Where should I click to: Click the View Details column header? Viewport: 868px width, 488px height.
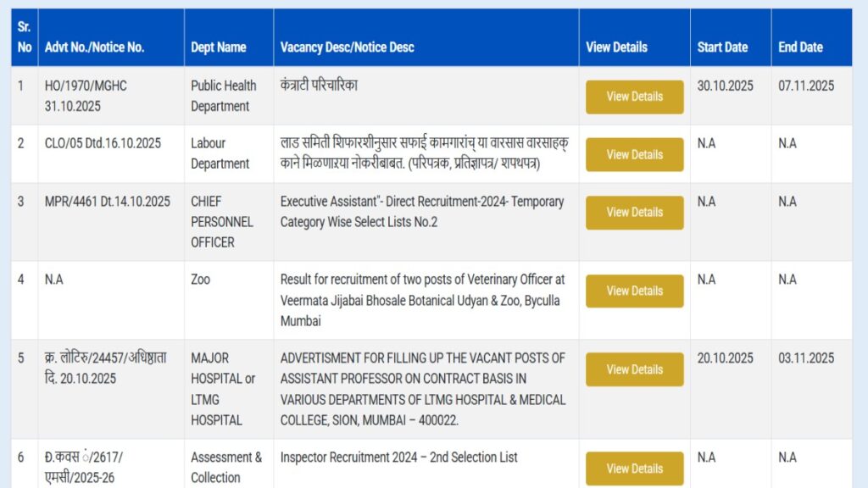pos(616,47)
